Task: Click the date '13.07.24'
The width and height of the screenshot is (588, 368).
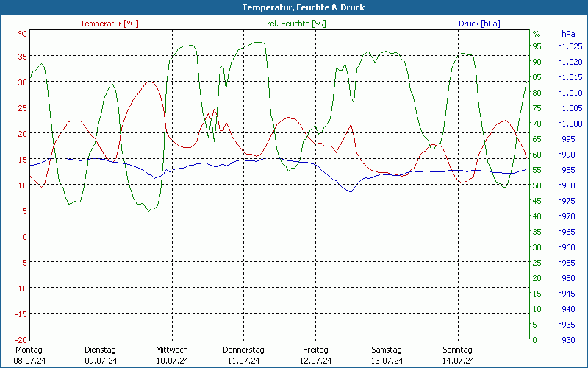Action: [x=387, y=361]
